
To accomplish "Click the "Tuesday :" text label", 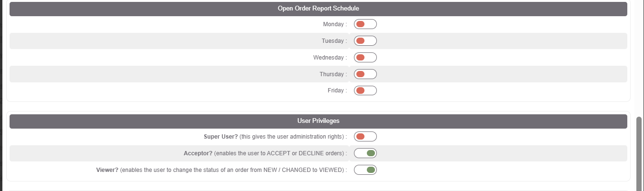I will pos(334,41).
